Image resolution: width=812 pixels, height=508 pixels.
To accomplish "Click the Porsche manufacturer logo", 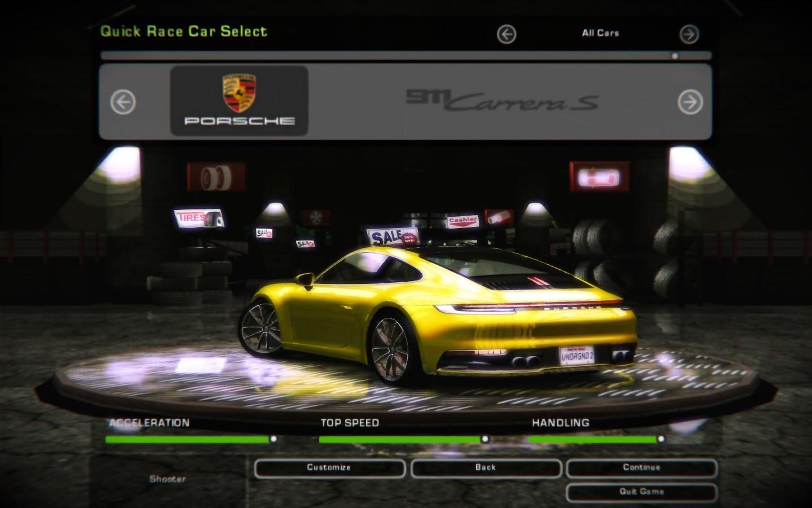I will (x=239, y=100).
